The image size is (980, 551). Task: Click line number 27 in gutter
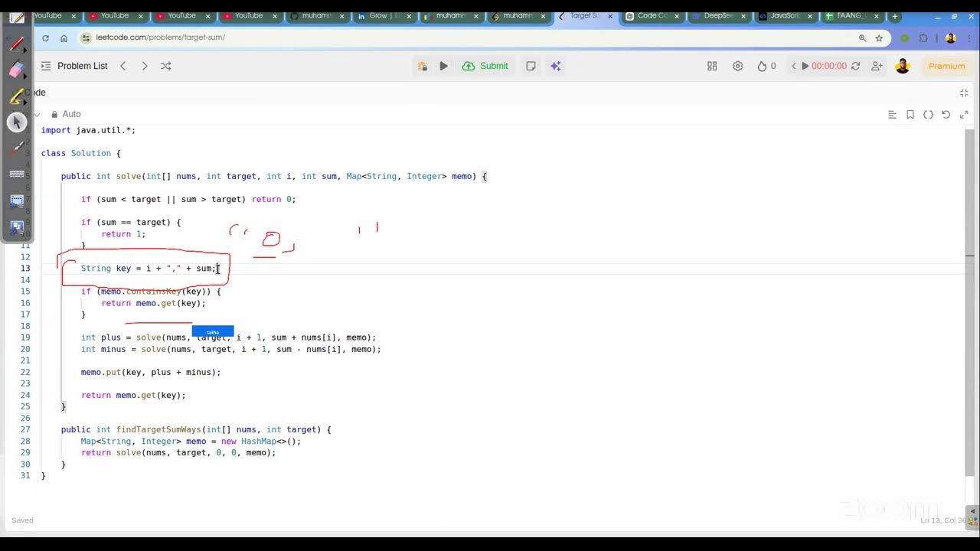(25, 429)
